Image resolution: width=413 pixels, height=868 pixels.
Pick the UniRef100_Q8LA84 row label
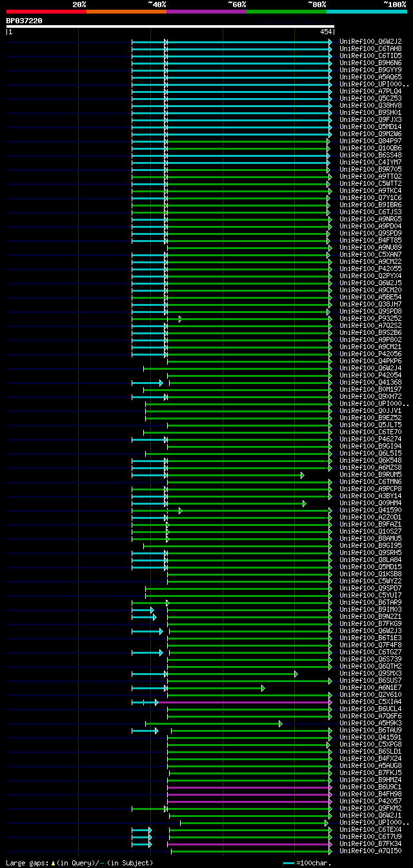[x=370, y=560]
